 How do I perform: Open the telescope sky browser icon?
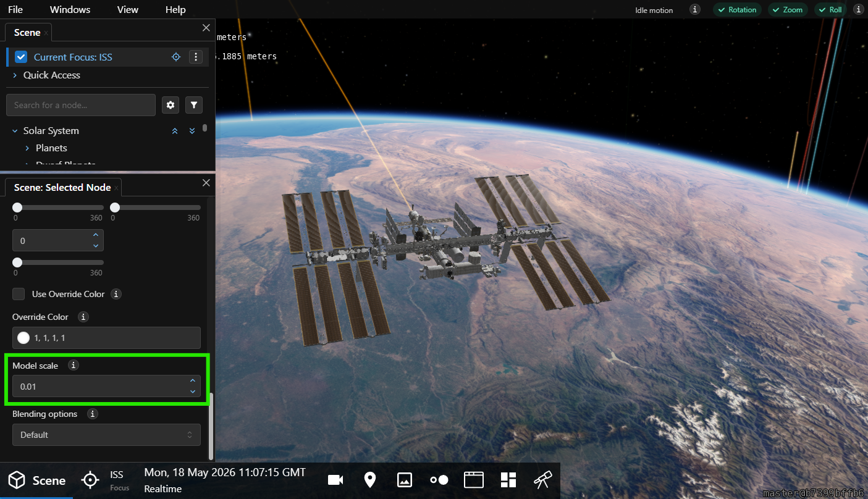[543, 480]
